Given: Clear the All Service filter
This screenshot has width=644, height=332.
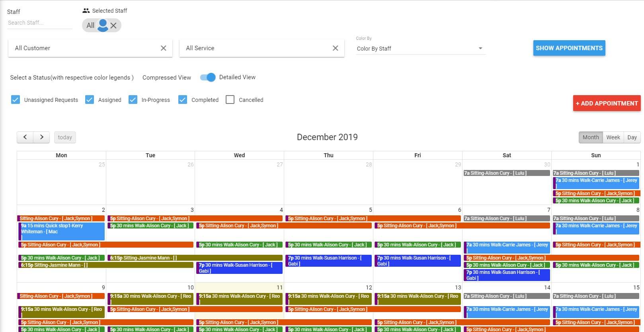Looking at the screenshot, I should 335,48.
